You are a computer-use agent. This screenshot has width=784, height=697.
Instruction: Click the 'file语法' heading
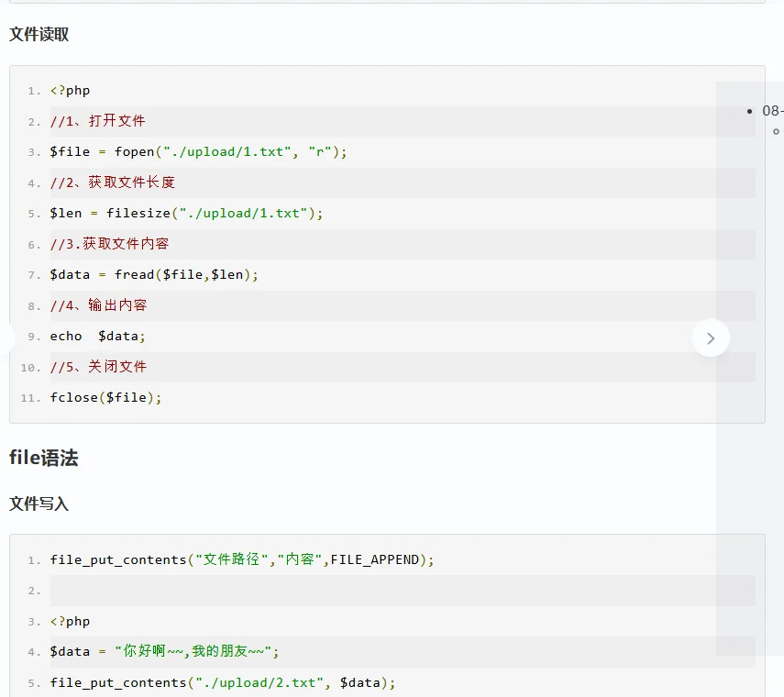point(43,458)
